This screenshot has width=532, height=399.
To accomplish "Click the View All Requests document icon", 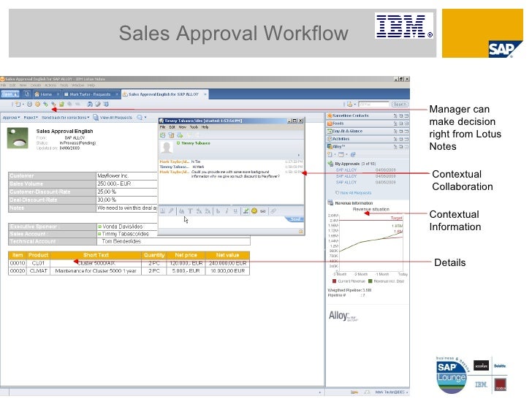I will point(96,118).
